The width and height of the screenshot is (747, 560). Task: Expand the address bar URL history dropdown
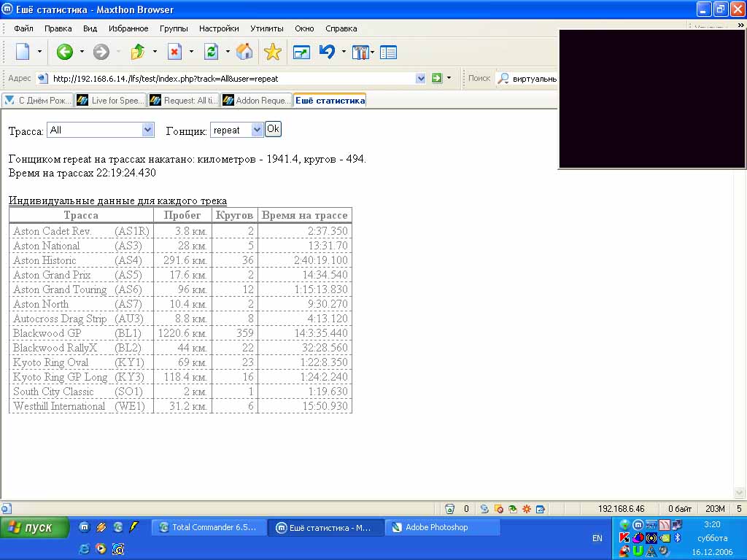420,78
